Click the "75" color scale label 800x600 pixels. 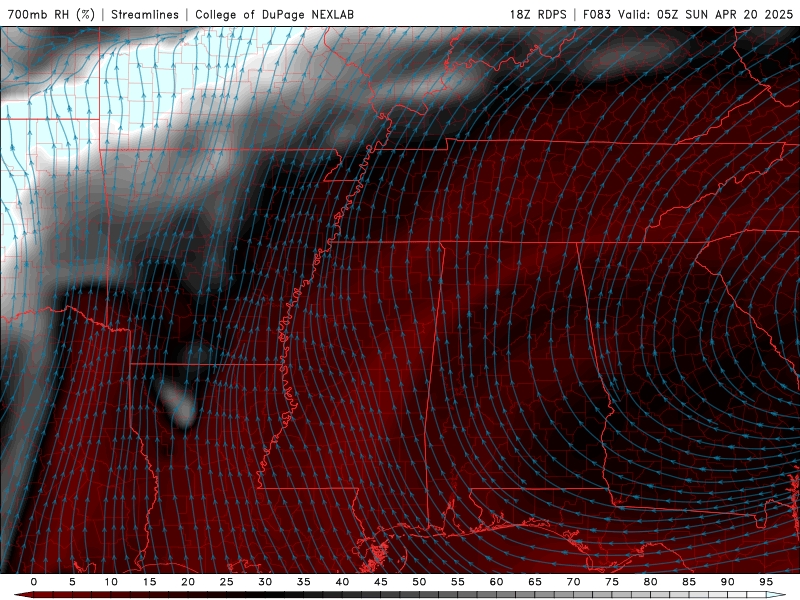(x=612, y=582)
